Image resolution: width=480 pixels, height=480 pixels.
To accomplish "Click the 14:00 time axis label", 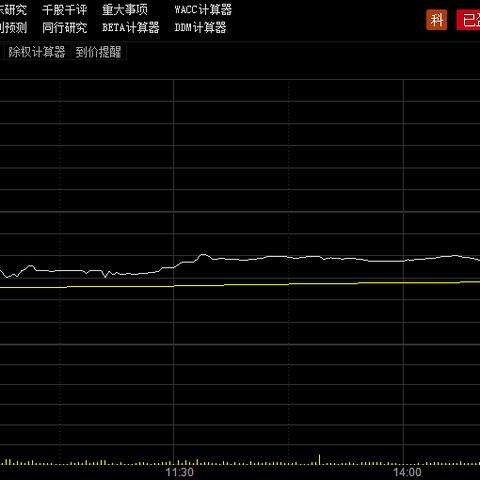I will click(407, 472).
